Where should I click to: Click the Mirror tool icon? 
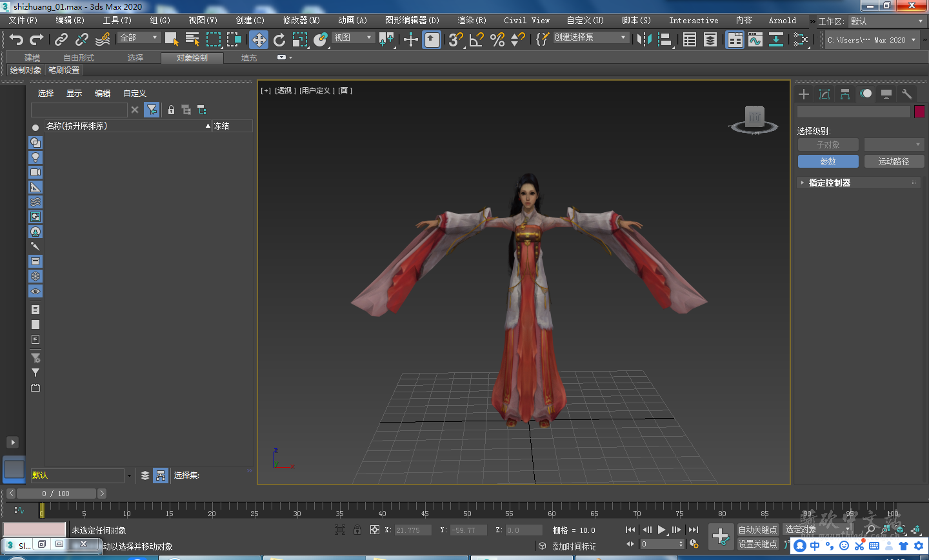point(644,39)
